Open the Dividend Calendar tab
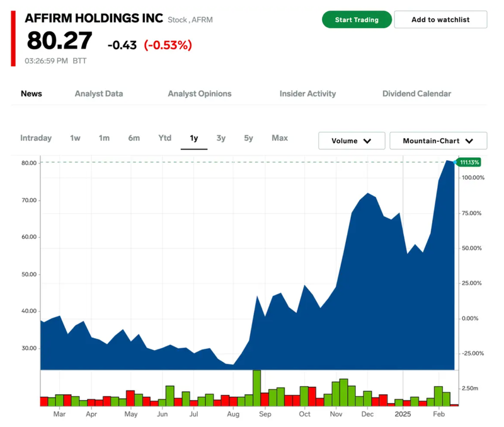The width and height of the screenshot is (504, 427). pos(416,93)
